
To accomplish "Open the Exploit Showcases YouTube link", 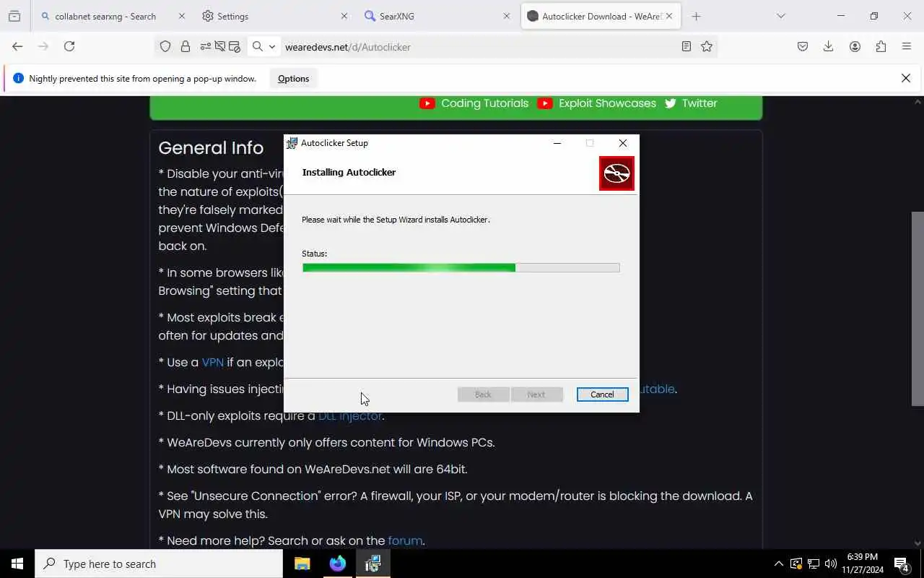I will point(597,103).
